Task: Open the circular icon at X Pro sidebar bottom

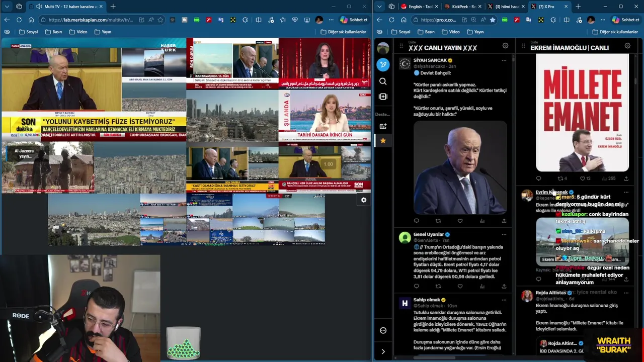Action: tap(383, 330)
